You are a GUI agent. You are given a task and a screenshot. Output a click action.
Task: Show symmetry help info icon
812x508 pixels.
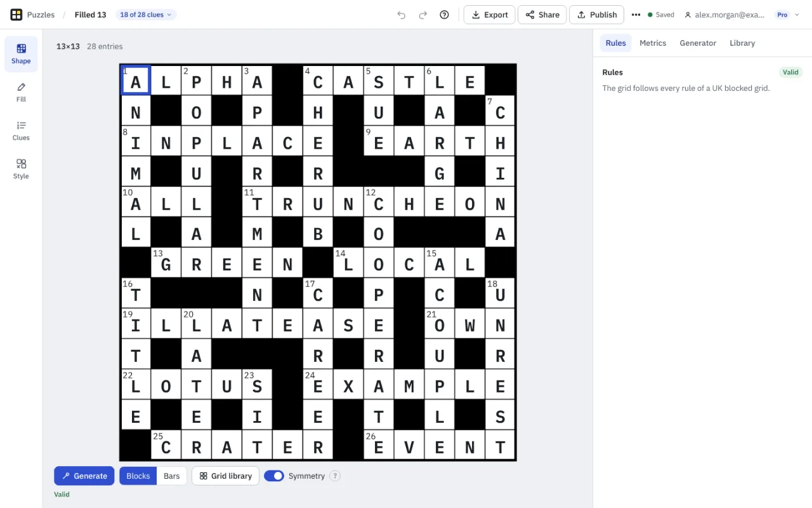335,476
